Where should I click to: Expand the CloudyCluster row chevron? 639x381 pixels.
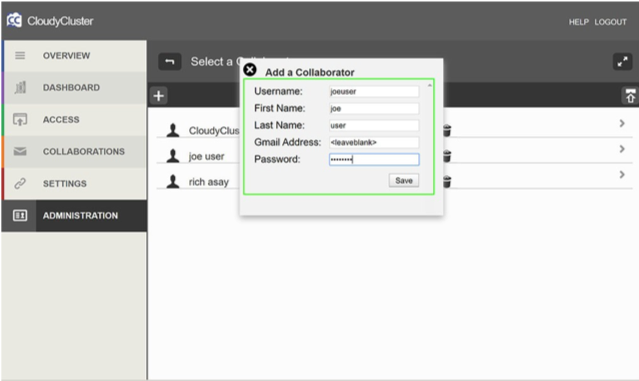coord(622,123)
